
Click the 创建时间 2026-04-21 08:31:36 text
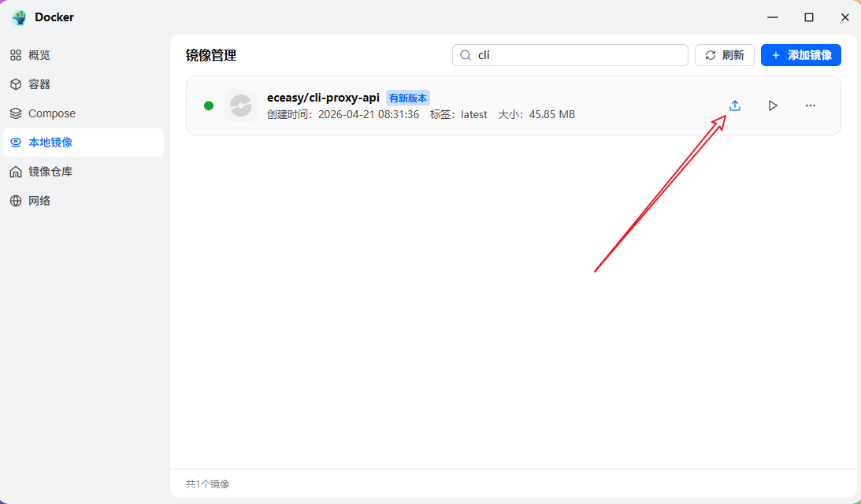click(x=343, y=114)
